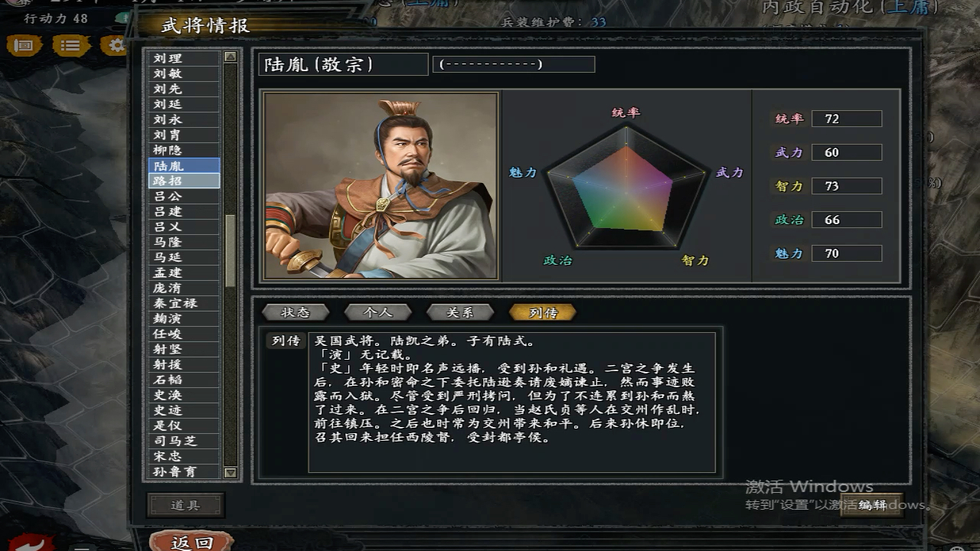The image size is (980, 551).
Task: Click the 陆胤 officer portrait
Action: [x=381, y=186]
